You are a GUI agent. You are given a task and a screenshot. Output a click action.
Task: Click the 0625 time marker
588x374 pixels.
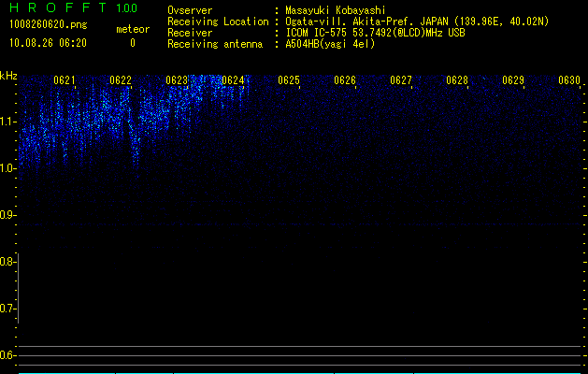(x=289, y=80)
